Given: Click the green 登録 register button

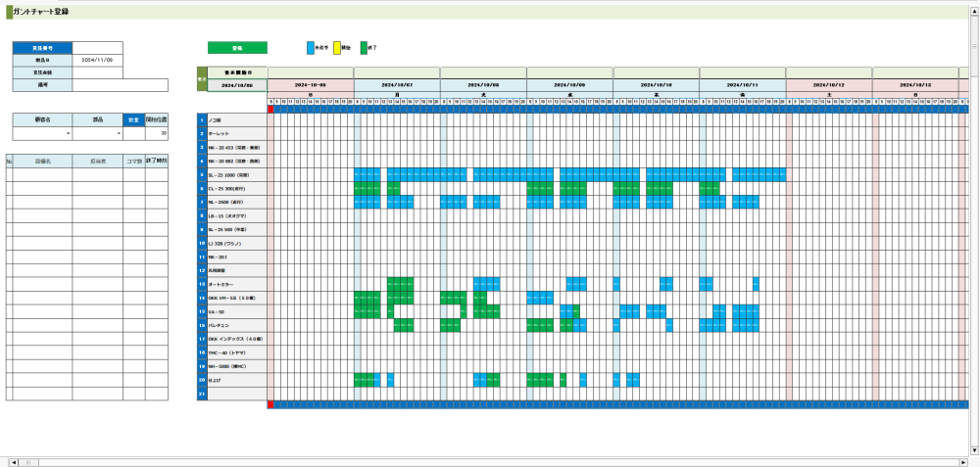Looking at the screenshot, I should point(236,47).
